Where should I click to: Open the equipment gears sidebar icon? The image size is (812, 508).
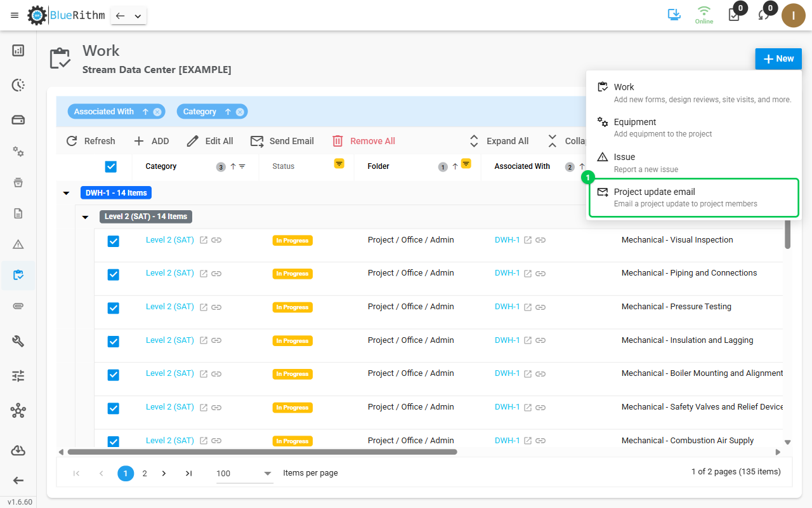coord(18,152)
